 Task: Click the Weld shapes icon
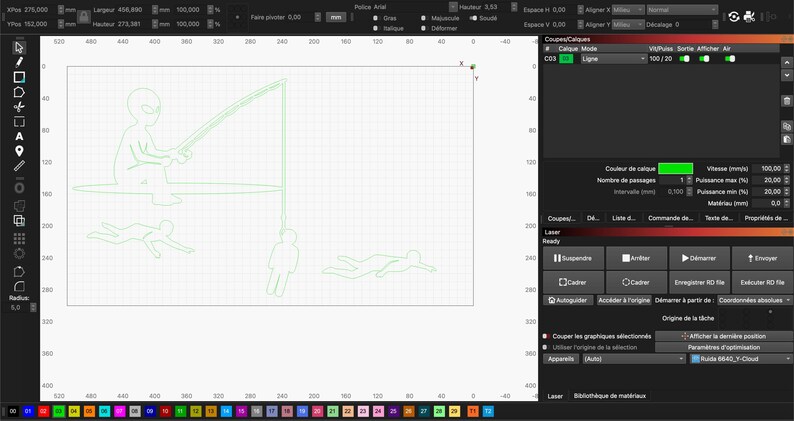pos(19,206)
